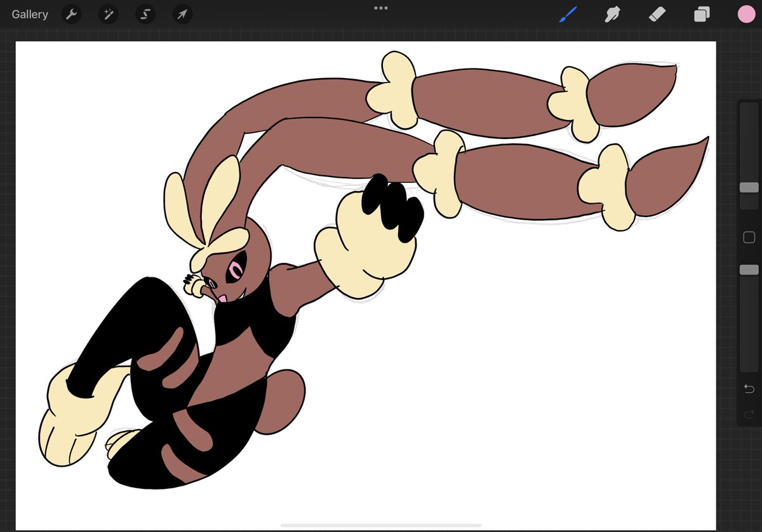
Task: Open the Layers panel
Action: tap(702, 14)
